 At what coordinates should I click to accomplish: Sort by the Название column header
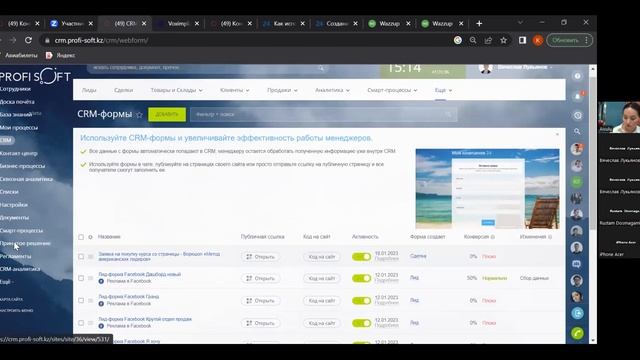click(109, 237)
